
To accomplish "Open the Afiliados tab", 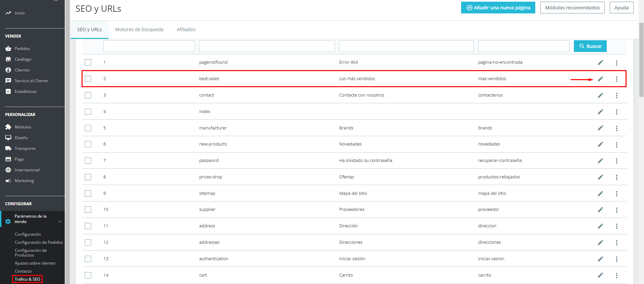I will 186,30.
